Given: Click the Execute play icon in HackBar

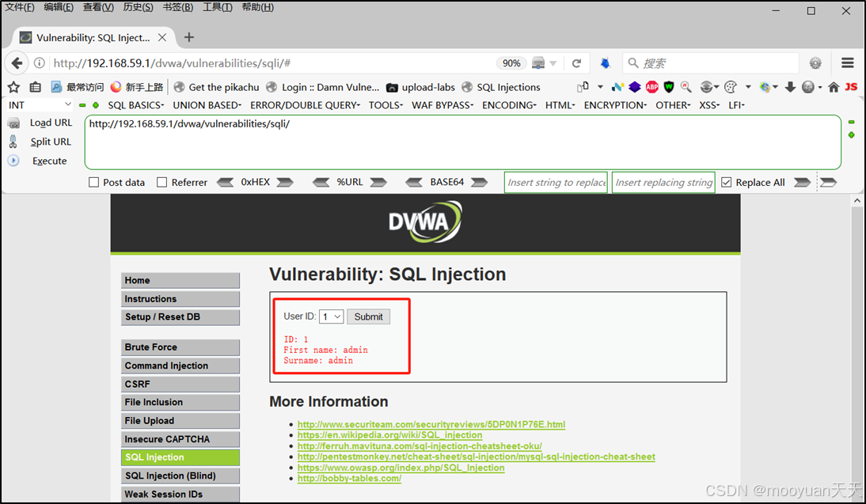Looking at the screenshot, I should (x=13, y=161).
